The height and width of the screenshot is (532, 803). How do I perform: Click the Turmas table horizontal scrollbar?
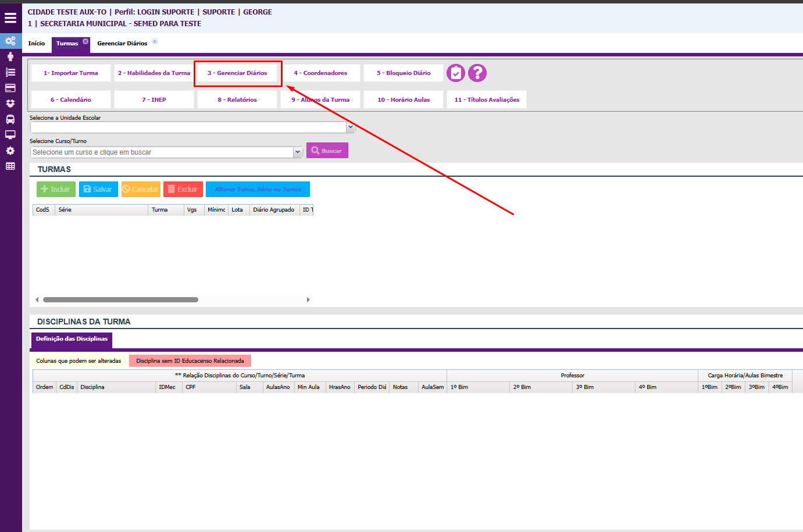(x=120, y=300)
